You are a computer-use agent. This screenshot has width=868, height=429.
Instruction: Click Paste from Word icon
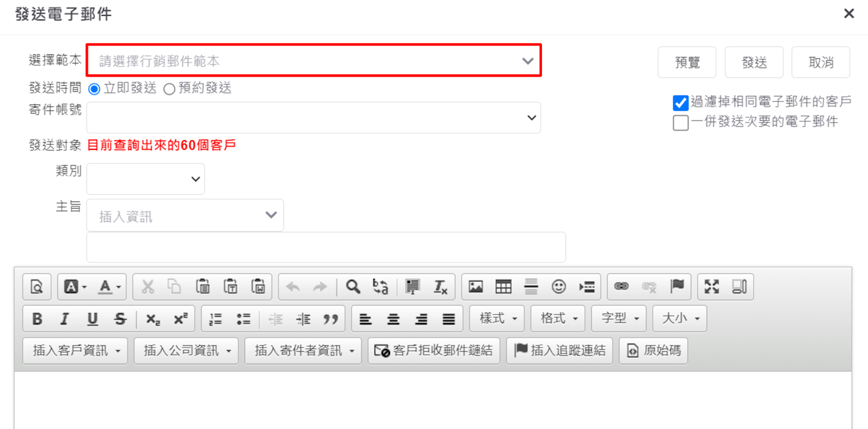coord(258,287)
